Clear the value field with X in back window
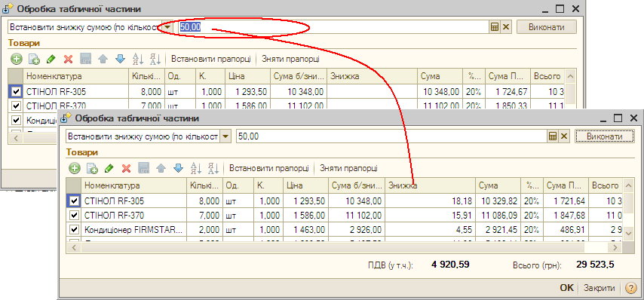 [505, 27]
